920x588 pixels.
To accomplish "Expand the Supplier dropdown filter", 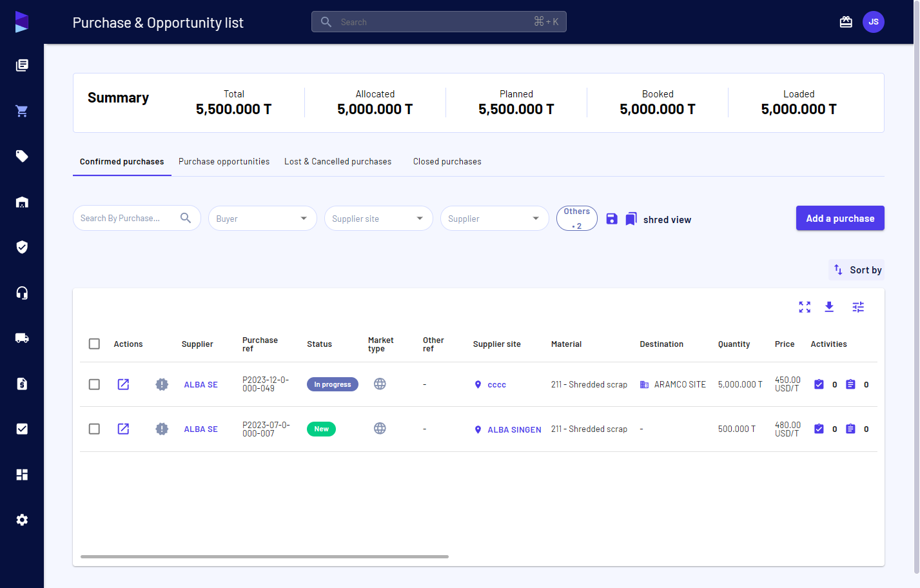I will (494, 219).
